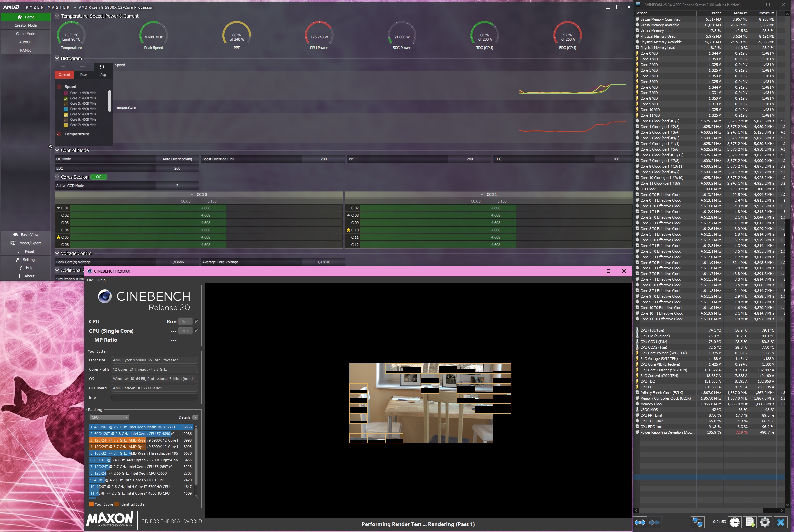This screenshot has width=794, height=532.
Task: Click the Core 0 VID lightning bolt icon
Action: tap(637, 53)
